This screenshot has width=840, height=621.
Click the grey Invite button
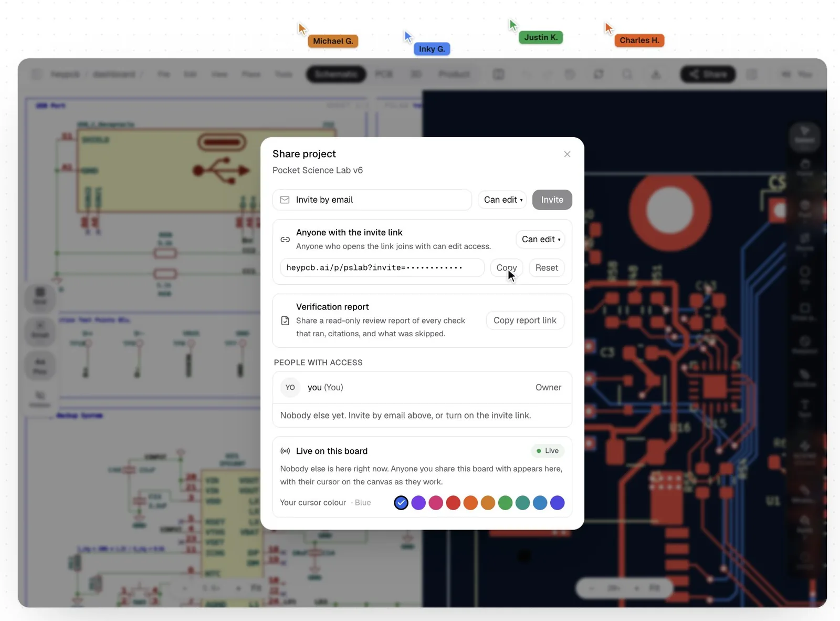click(552, 200)
